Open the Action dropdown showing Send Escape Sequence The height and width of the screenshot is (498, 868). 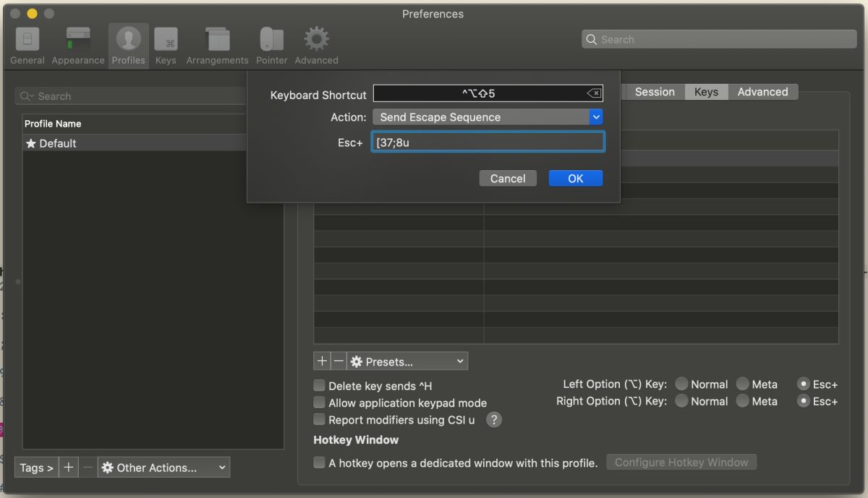pyautogui.click(x=488, y=117)
